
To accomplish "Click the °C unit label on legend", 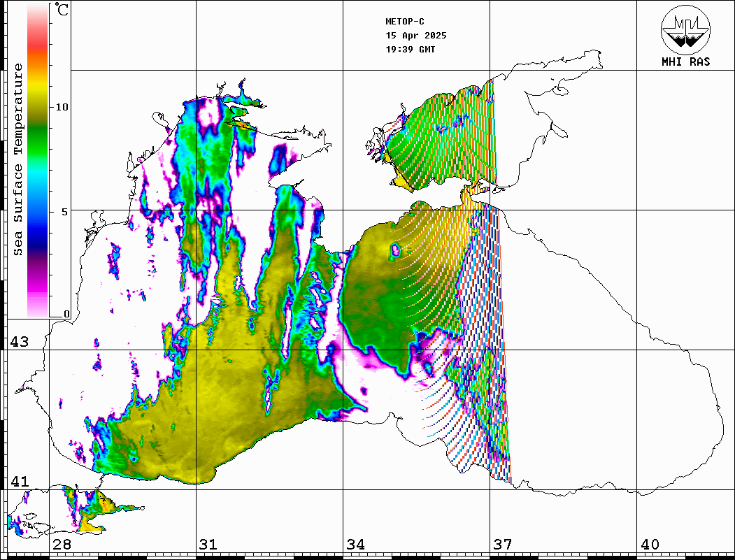I will pos(62,9).
